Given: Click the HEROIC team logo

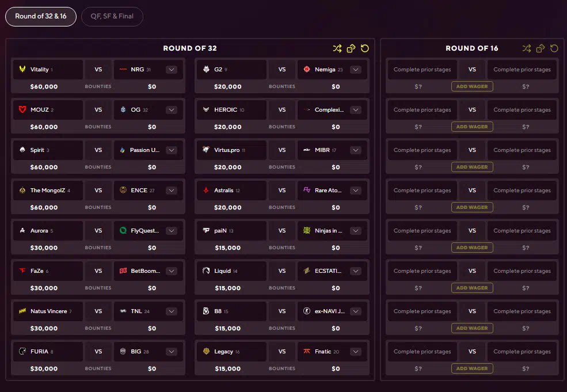Looking at the screenshot, I should click(x=206, y=109).
